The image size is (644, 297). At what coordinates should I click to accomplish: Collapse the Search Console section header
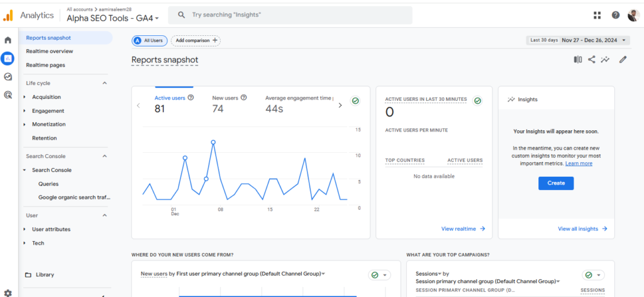pos(105,156)
